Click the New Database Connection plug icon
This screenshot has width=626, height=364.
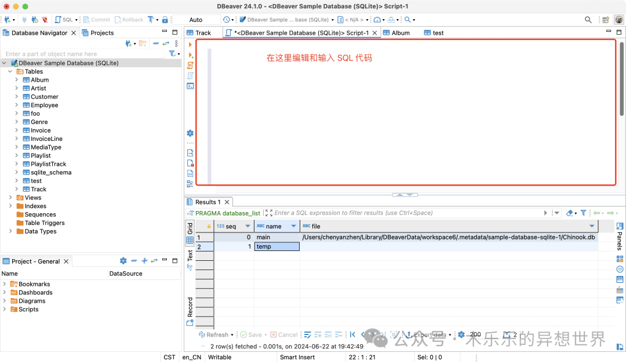tap(7, 20)
